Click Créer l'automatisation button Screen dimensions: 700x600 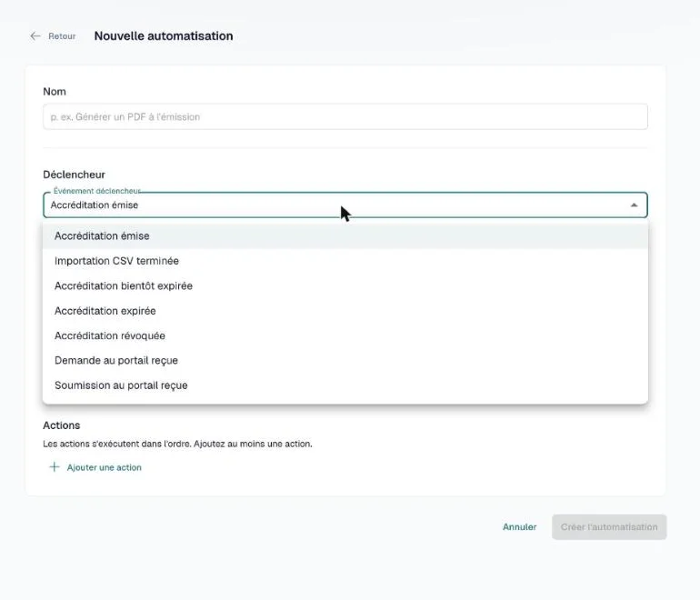pos(609,527)
